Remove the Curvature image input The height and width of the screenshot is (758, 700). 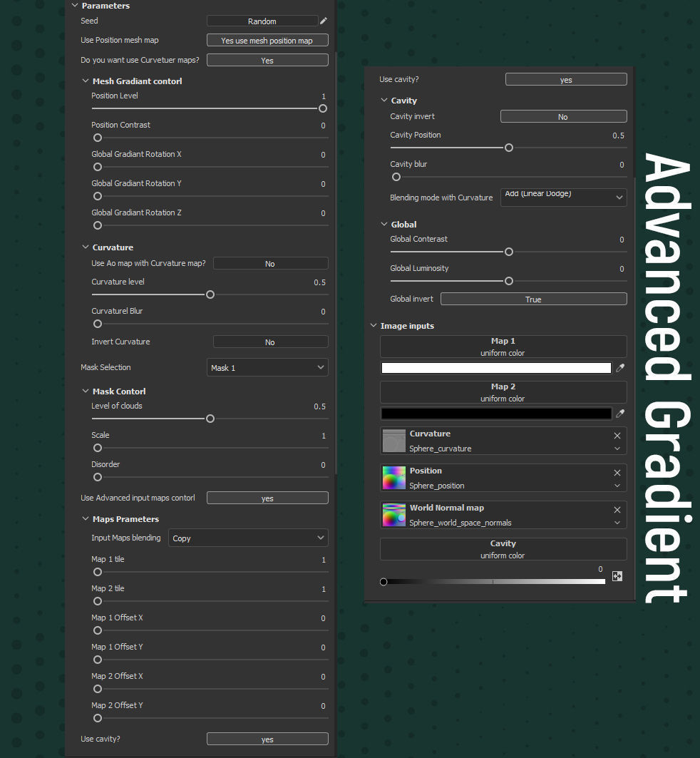point(617,436)
